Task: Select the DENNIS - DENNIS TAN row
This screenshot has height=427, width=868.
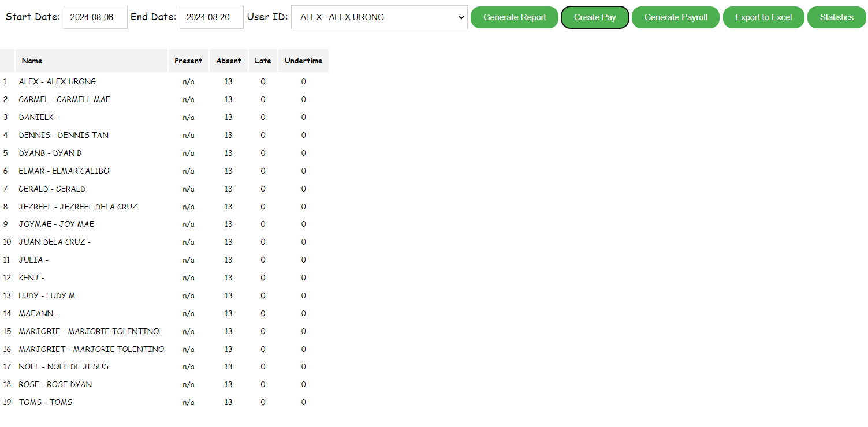Action: coord(64,135)
